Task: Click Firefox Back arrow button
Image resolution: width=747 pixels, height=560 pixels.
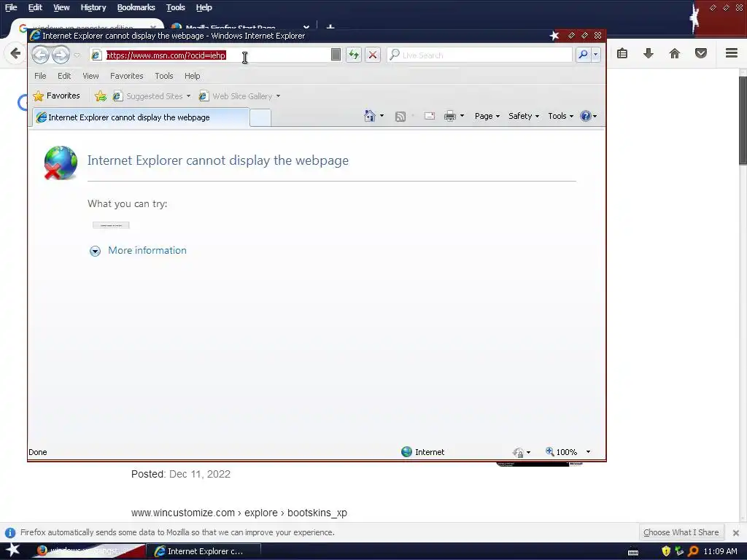Action: tap(15, 53)
